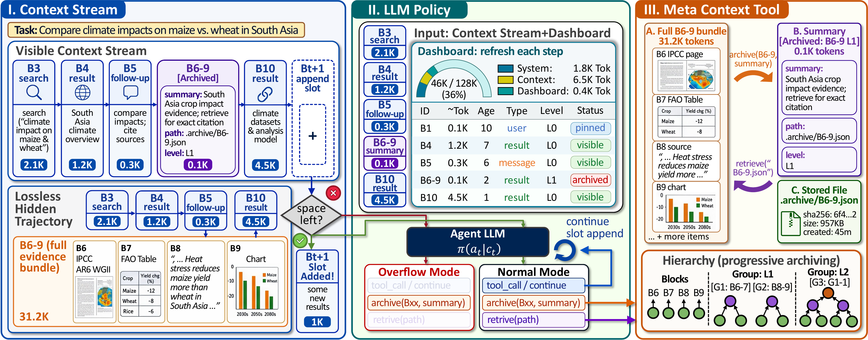Click greyed retrive(path) in Overflow Mode

419,320
